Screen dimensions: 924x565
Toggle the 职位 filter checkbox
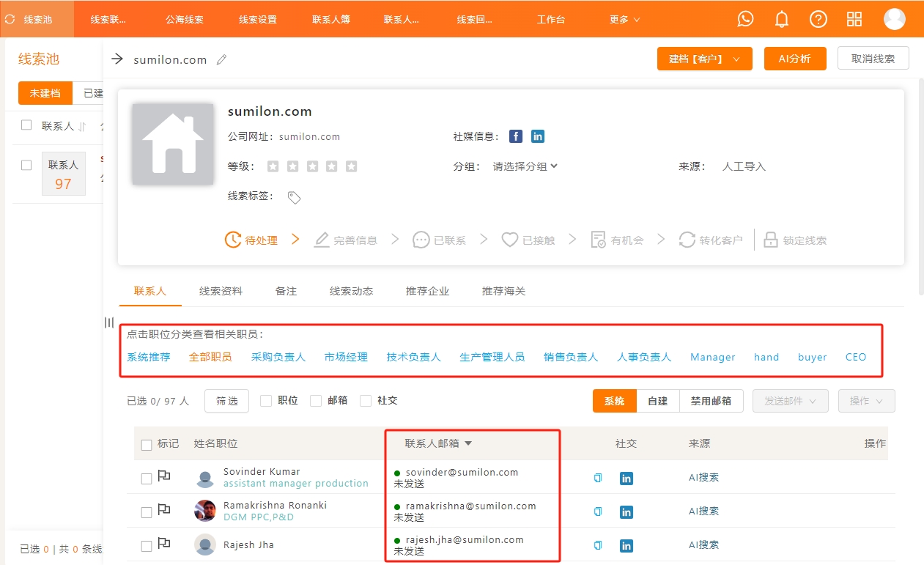(266, 401)
